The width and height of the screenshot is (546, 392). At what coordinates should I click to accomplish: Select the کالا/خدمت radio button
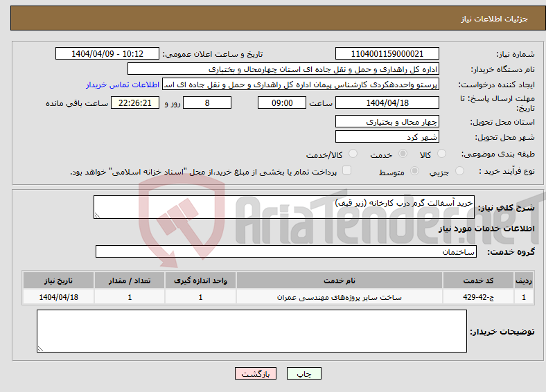point(353,154)
